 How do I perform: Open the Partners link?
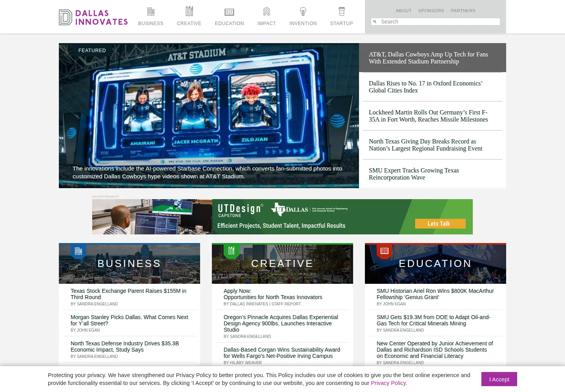pyautogui.click(x=463, y=11)
